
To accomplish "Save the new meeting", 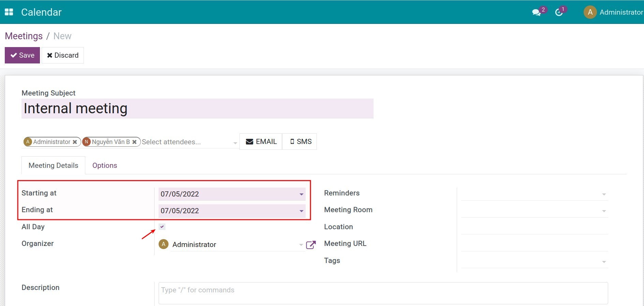I will tap(22, 55).
